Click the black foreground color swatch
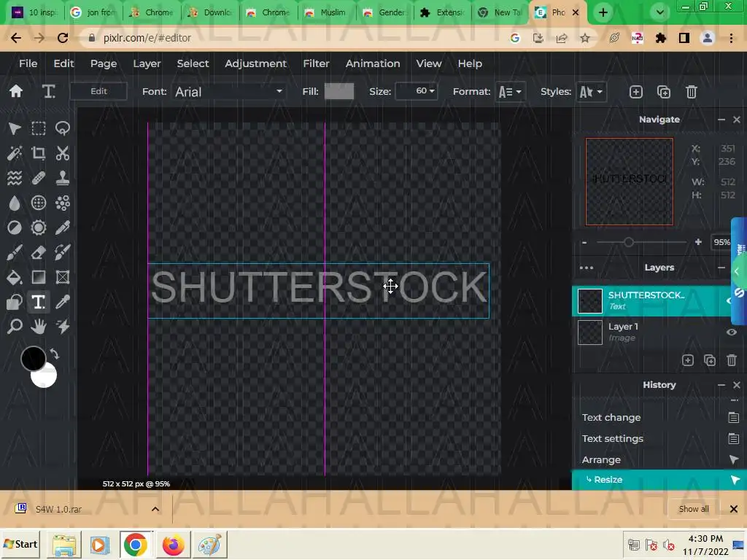The height and width of the screenshot is (560, 747). point(34,359)
